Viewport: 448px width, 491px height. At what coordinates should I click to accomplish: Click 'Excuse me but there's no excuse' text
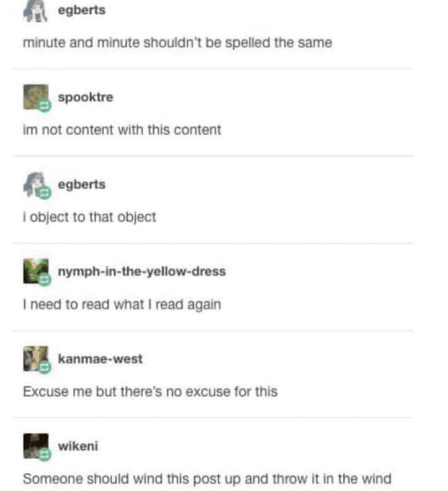click(x=150, y=392)
